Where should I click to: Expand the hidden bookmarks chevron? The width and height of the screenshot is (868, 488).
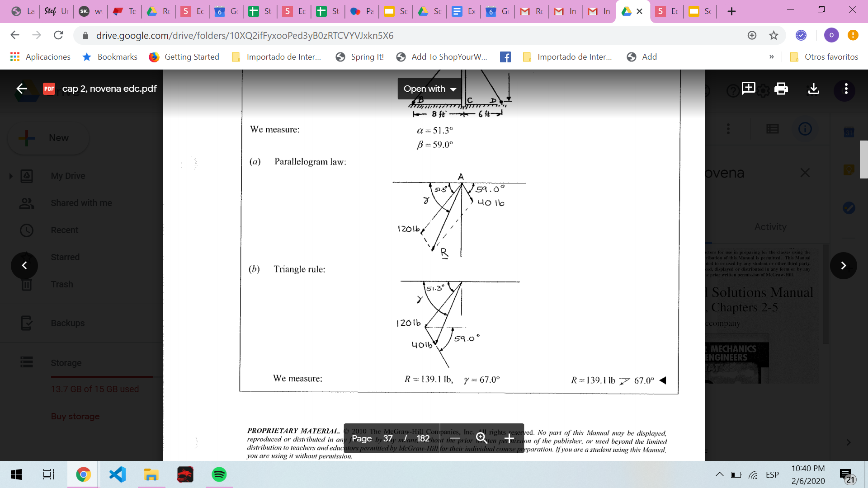point(771,56)
